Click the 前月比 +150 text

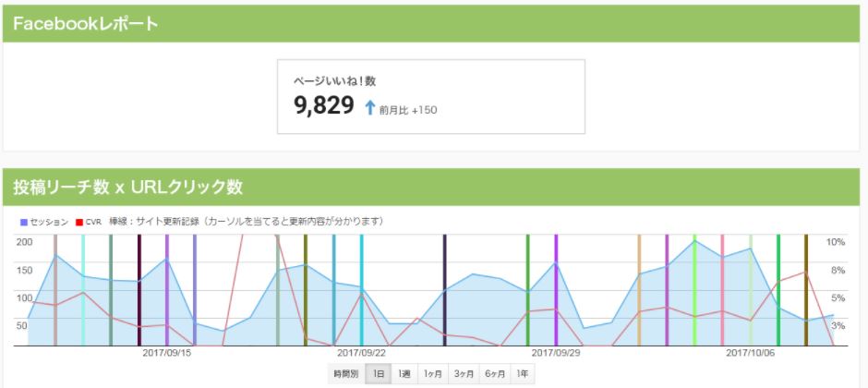408,110
